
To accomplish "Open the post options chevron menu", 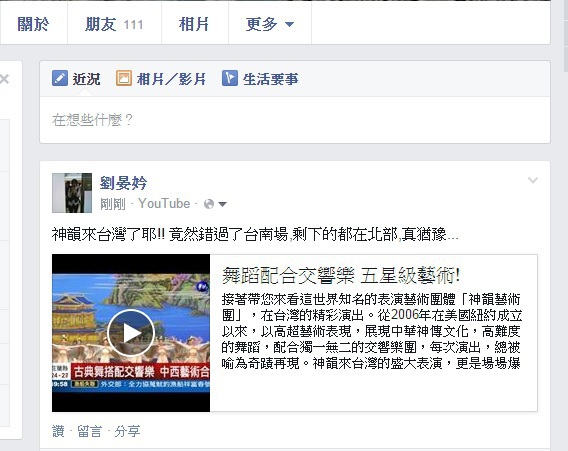I will (x=532, y=180).
